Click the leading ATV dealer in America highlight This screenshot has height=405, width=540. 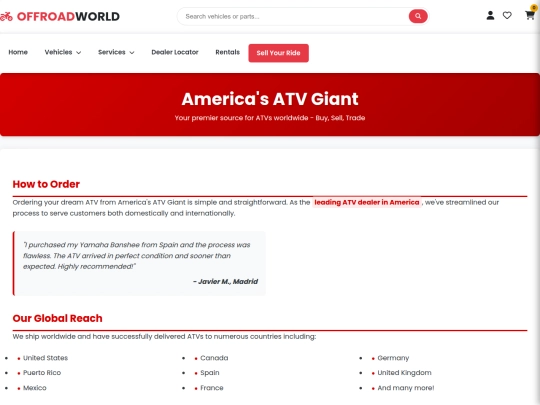(367, 202)
